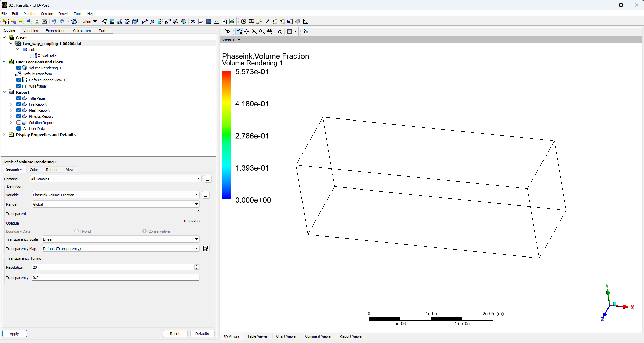Click the Defaults button
The image size is (644, 343).
(202, 334)
